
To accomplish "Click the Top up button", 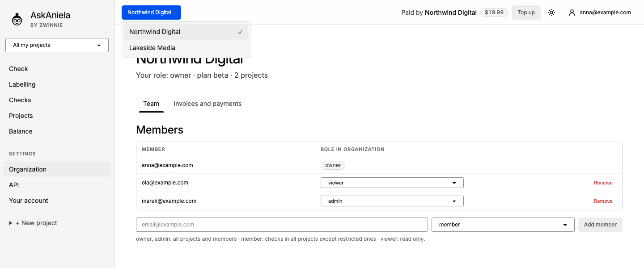I will 526,13.
